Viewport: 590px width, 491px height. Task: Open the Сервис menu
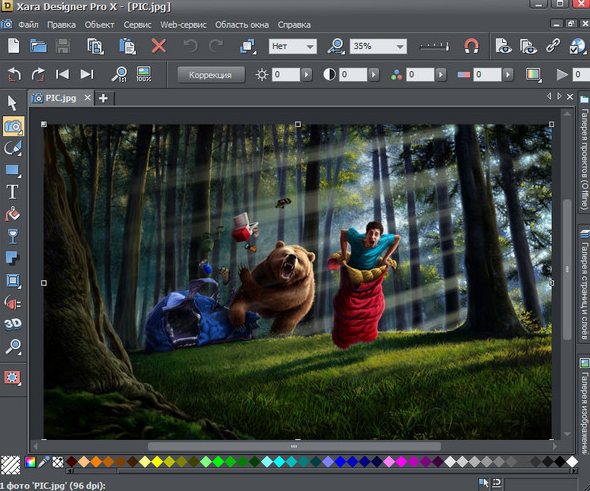coord(137,25)
